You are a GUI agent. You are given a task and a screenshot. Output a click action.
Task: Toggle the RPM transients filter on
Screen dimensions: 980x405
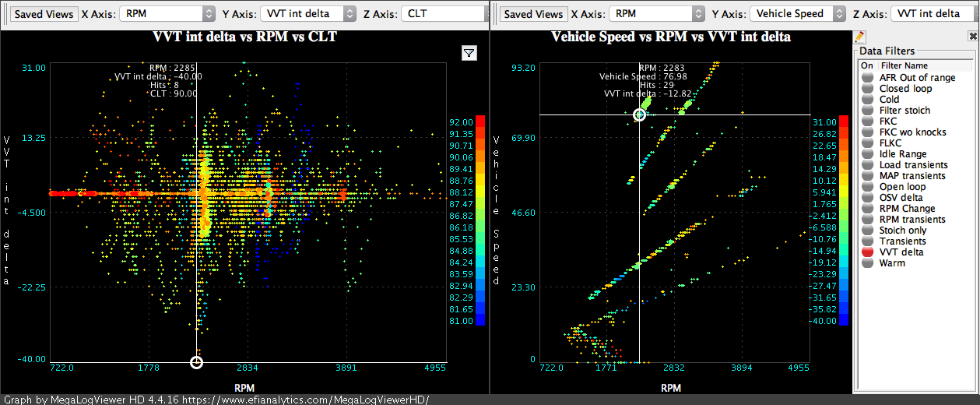866,220
